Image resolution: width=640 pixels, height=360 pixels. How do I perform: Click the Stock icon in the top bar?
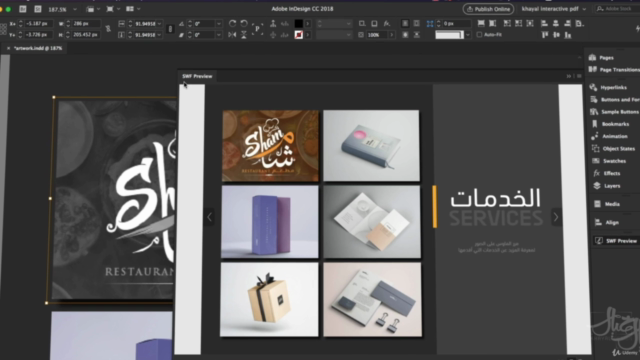tap(38, 9)
